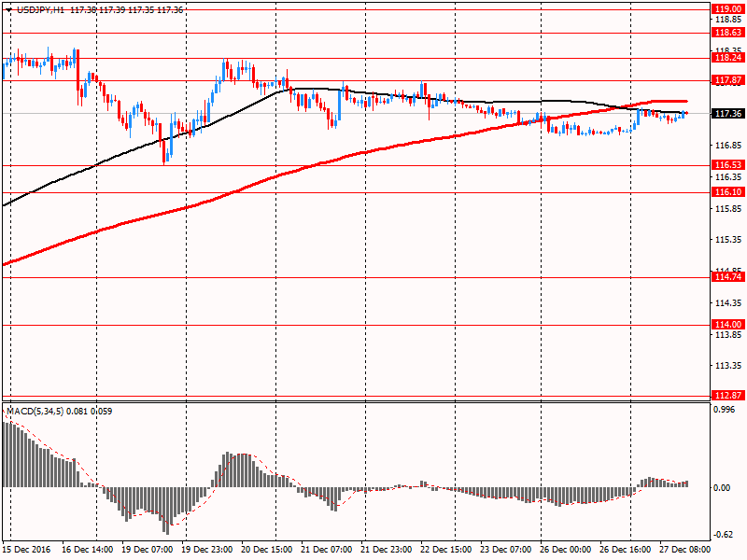The height and width of the screenshot is (560, 747).
Task: Select the 118.24 red price tag
Action: point(726,57)
